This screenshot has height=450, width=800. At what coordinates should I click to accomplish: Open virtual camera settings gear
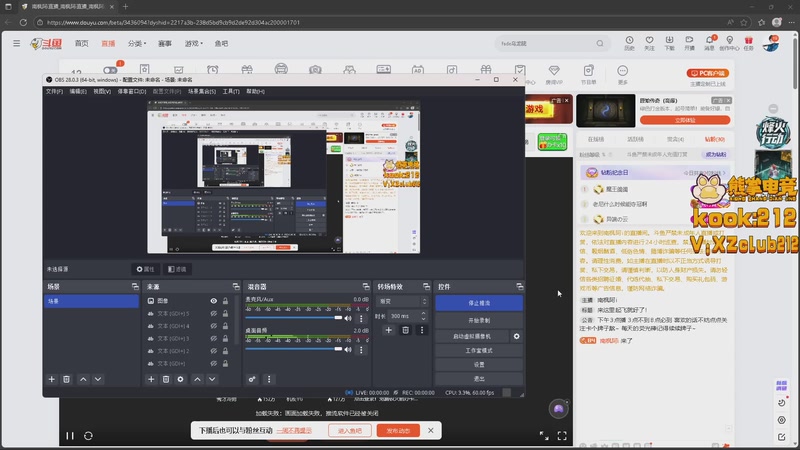[516, 336]
